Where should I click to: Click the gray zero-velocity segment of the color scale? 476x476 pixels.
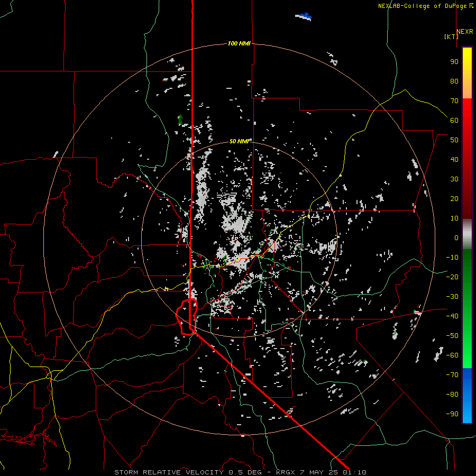(x=467, y=234)
